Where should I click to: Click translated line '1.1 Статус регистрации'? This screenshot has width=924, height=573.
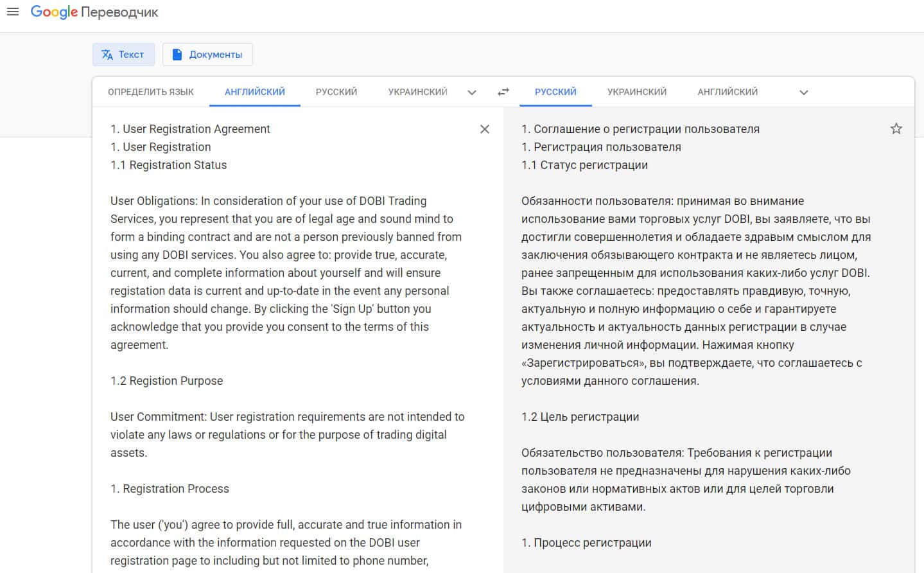coord(584,165)
